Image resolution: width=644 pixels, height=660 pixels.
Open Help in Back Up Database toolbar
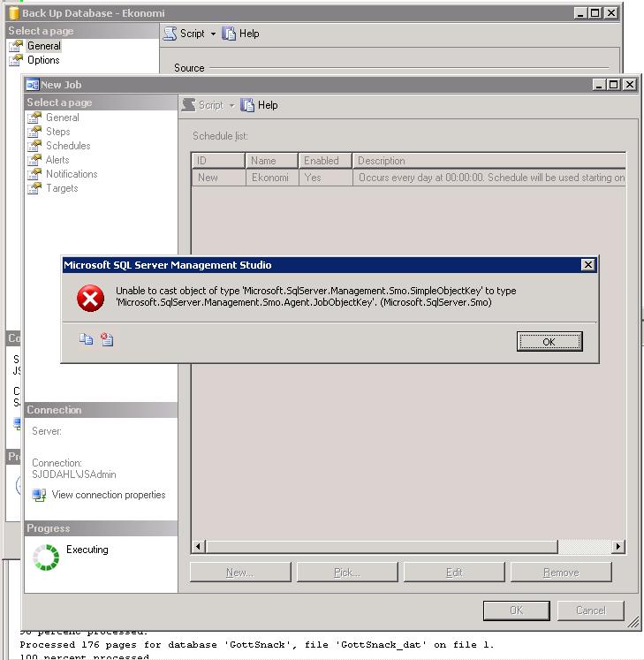[241, 34]
